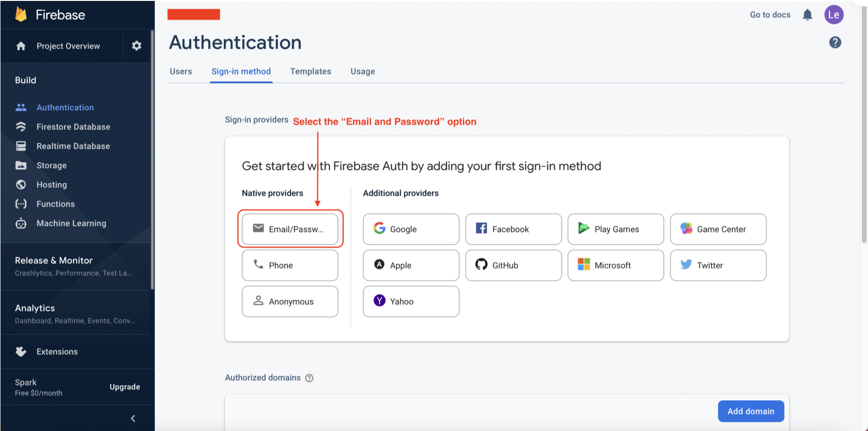Click the page vertical scrollbar
Image resolution: width=868 pixels, height=431 pixels.
863,138
